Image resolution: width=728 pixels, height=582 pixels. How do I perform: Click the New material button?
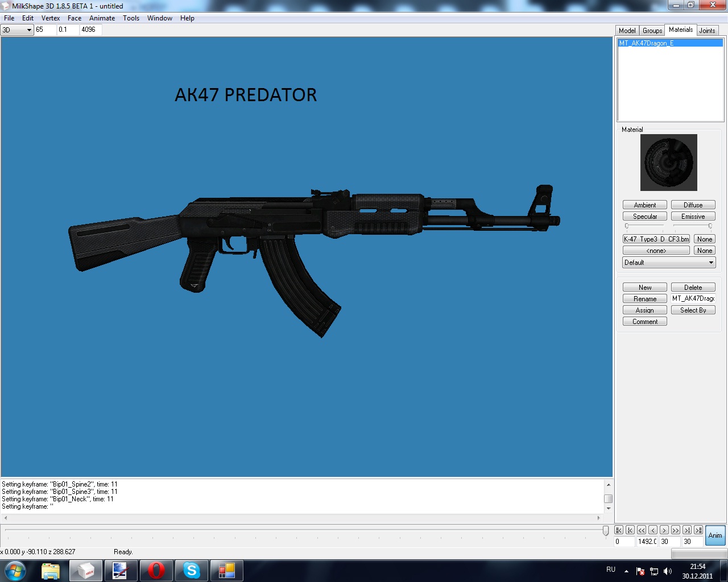[x=645, y=288]
